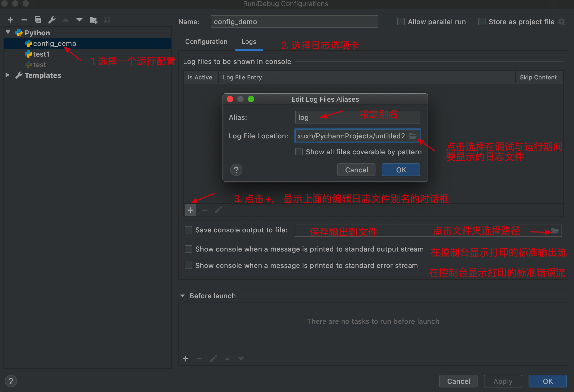Add a new run configuration

point(10,20)
